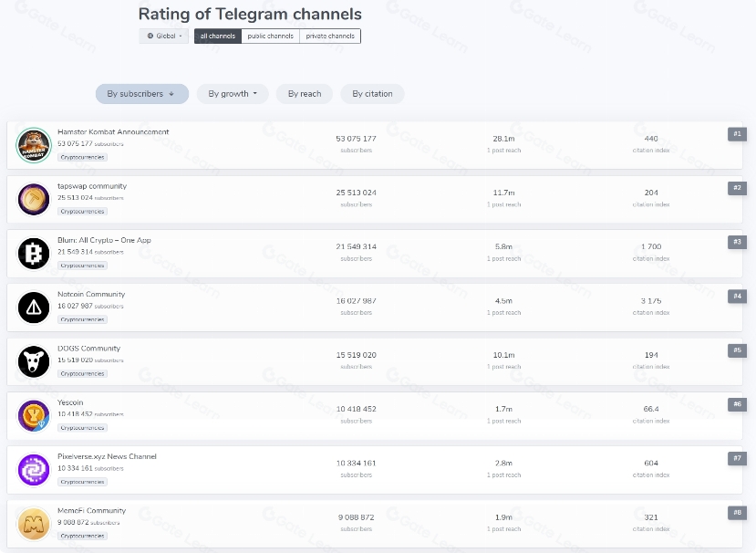Open Hamster Kombat Announcement channel link
Image resolution: width=756 pixels, height=553 pixels.
coord(113,131)
